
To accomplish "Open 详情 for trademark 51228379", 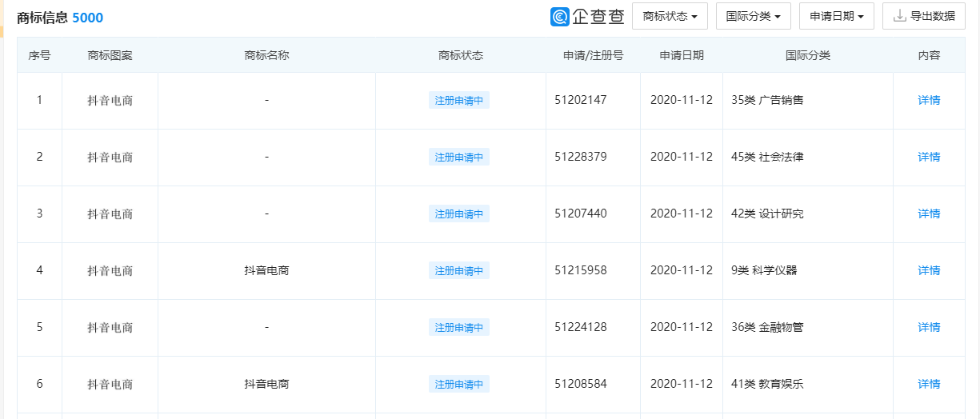I will click(x=929, y=158).
